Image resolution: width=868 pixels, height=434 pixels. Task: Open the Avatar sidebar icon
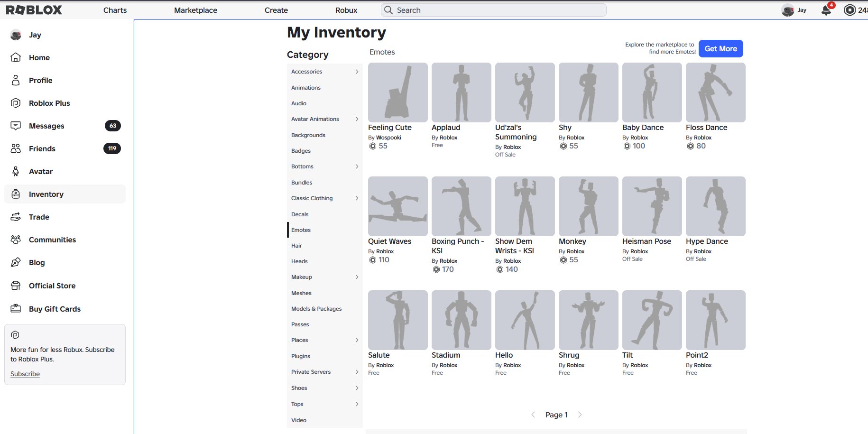point(16,171)
